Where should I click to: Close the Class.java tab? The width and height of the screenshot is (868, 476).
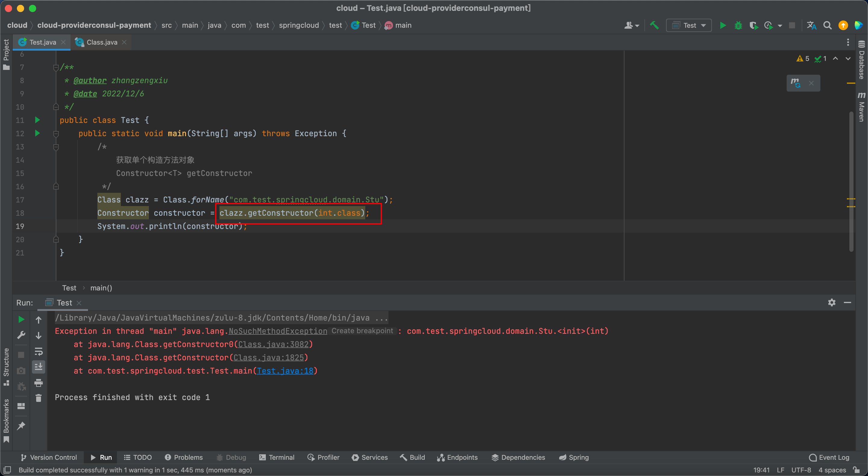124,42
